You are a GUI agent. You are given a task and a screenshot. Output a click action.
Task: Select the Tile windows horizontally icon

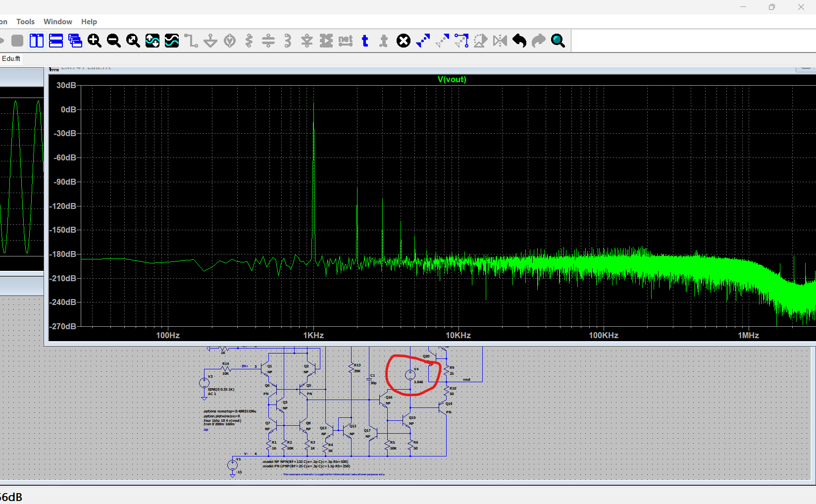coord(56,41)
